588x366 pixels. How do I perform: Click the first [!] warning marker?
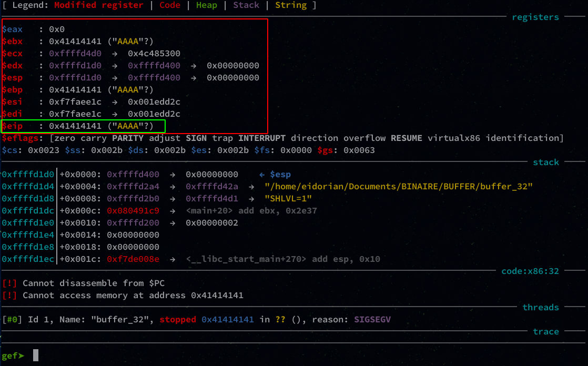9,283
